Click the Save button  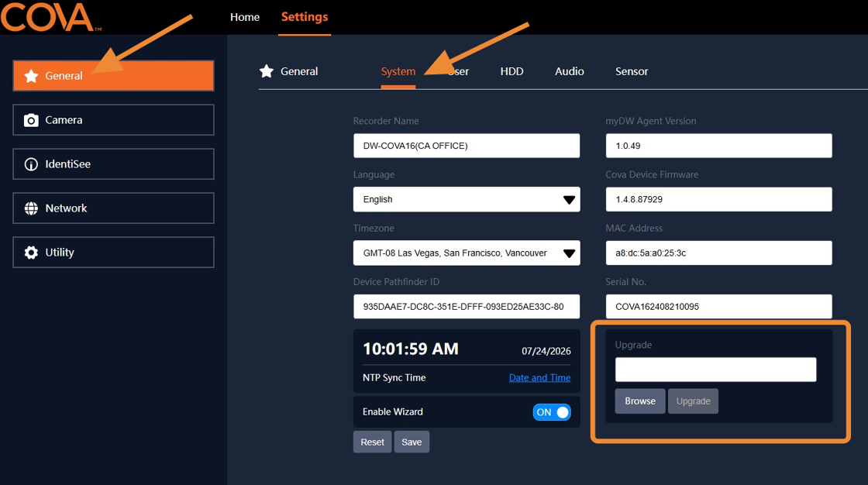(x=412, y=442)
